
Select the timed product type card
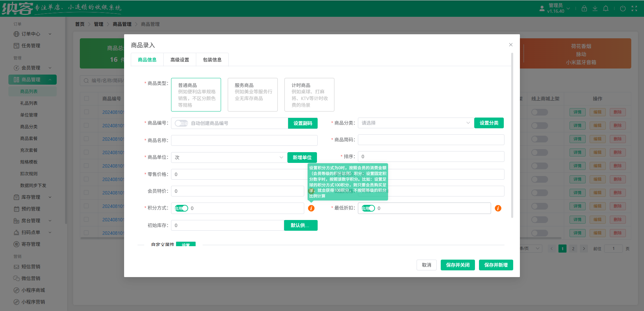click(309, 95)
